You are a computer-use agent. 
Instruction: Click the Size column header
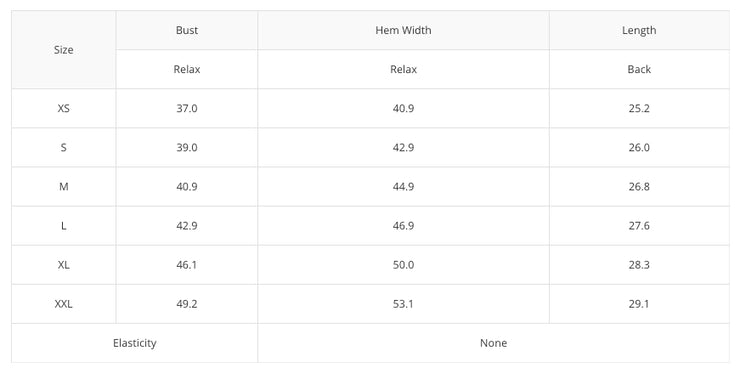(63, 50)
